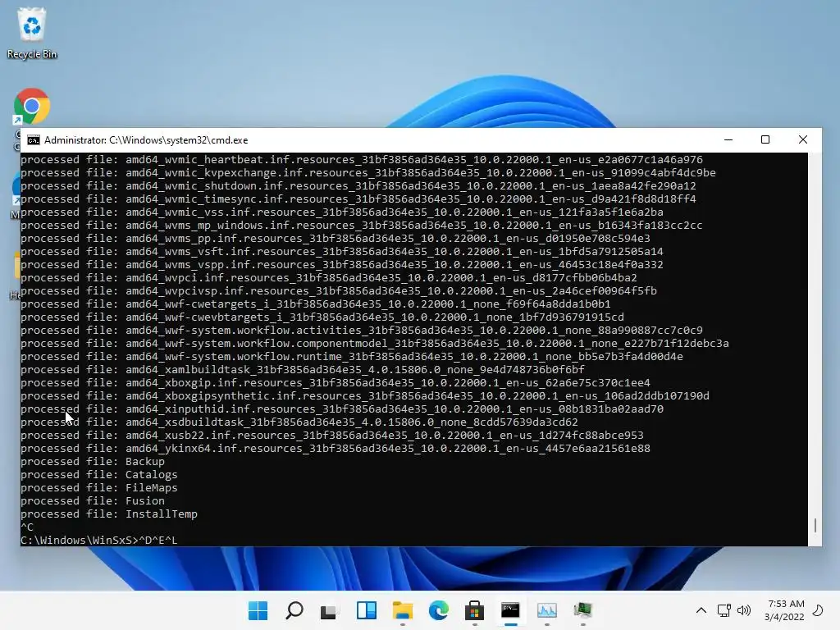Click the workflow.componentmodel file line

tap(374, 344)
